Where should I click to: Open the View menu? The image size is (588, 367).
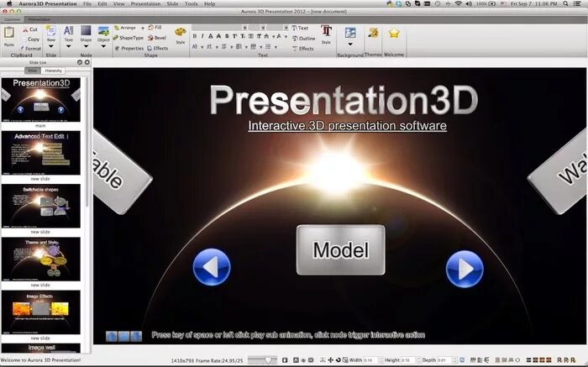(119, 3)
